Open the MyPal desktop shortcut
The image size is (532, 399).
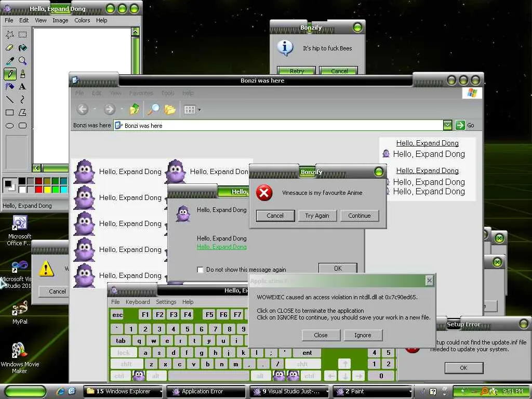(x=20, y=312)
